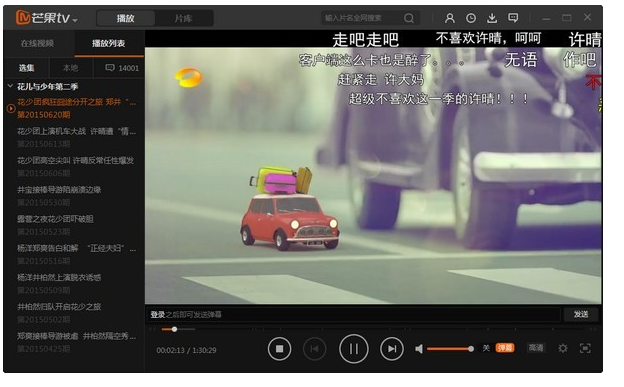Image resolution: width=624 pixels, height=387 pixels.
Task: Play the currently highlighted 20150620 episode
Action: tap(76, 108)
